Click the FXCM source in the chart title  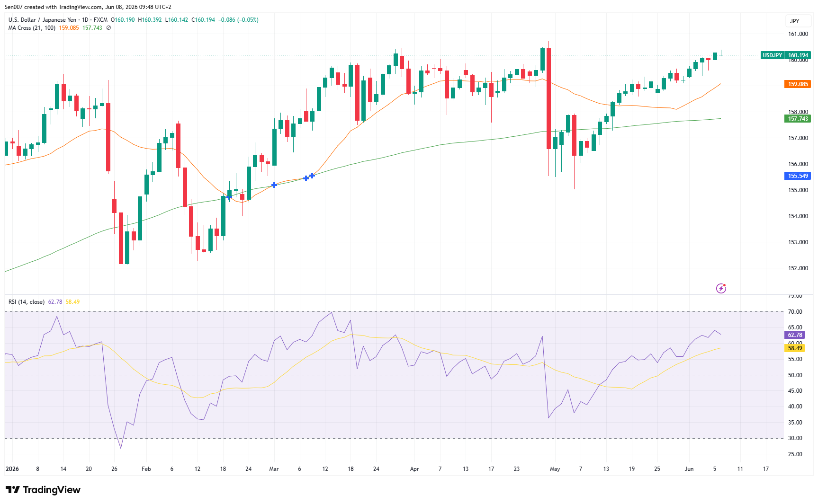pyautogui.click(x=100, y=20)
